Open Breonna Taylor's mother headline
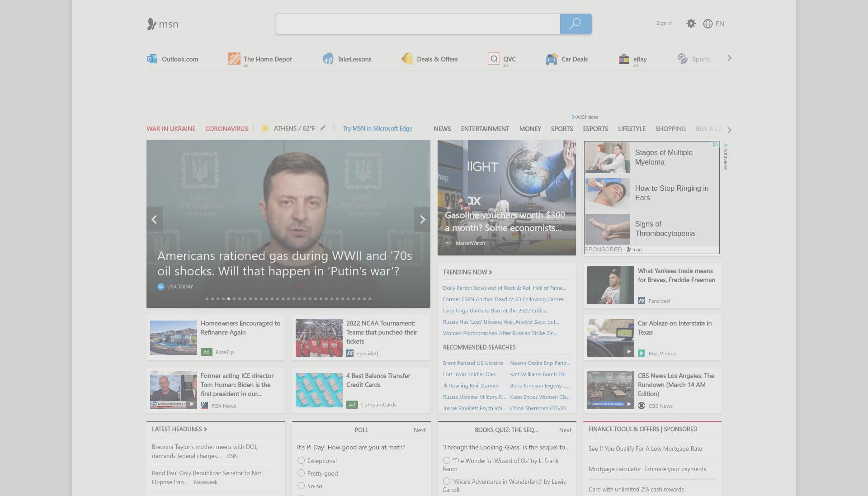The image size is (868, 496). pos(205,451)
